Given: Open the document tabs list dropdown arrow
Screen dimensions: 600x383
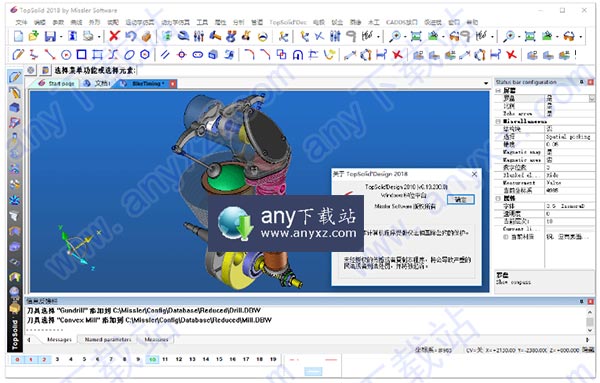Looking at the screenshot, I should 486,83.
